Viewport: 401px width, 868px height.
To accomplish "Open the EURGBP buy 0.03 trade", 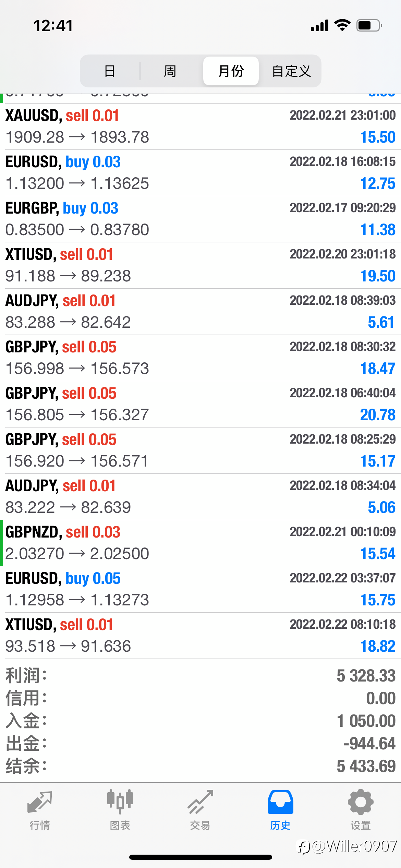I will (x=200, y=219).
